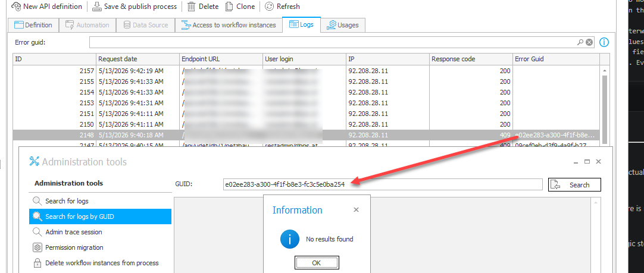This screenshot has width=644, height=273.
Task: Click the Search for logs magnifier icon
Action: pyautogui.click(x=37, y=201)
